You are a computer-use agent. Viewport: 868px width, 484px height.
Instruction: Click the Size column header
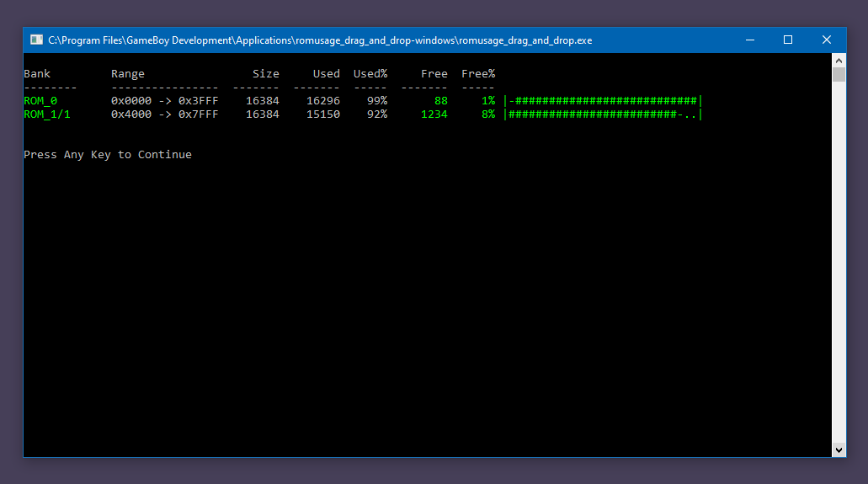pyautogui.click(x=266, y=74)
